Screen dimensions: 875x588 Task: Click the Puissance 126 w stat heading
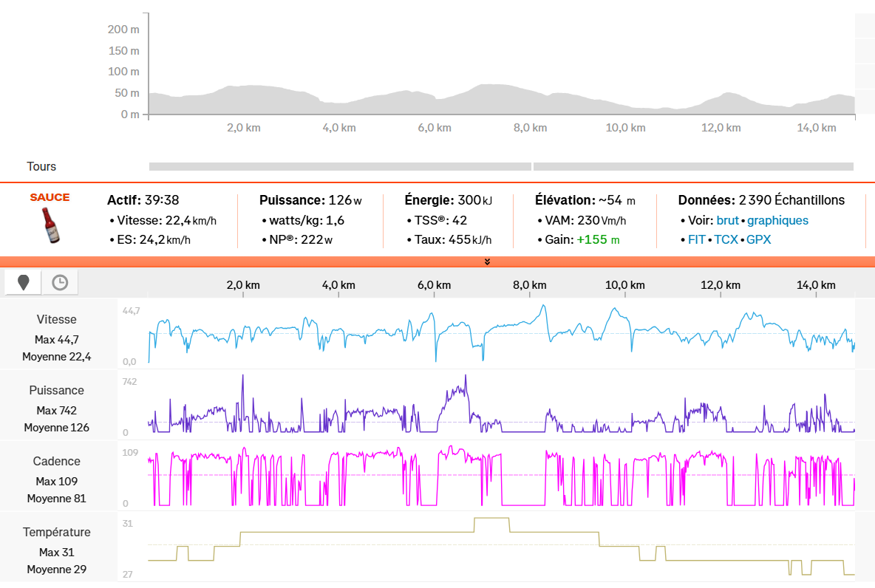tap(310, 200)
